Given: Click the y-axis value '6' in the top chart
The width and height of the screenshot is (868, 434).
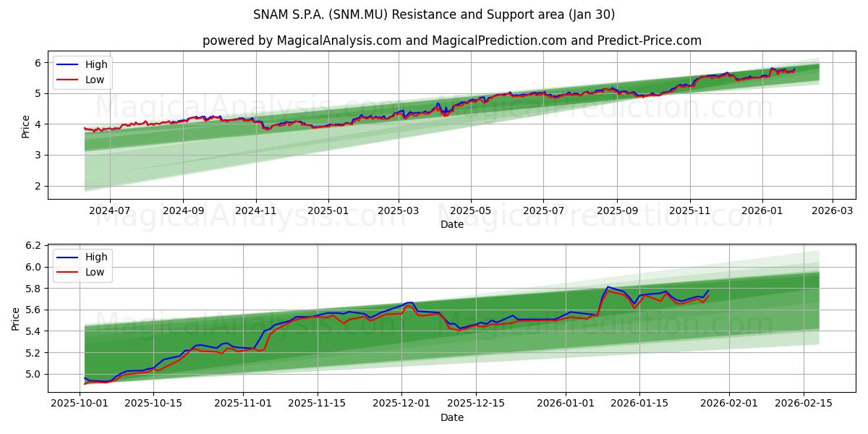Looking at the screenshot, I should 39,63.
